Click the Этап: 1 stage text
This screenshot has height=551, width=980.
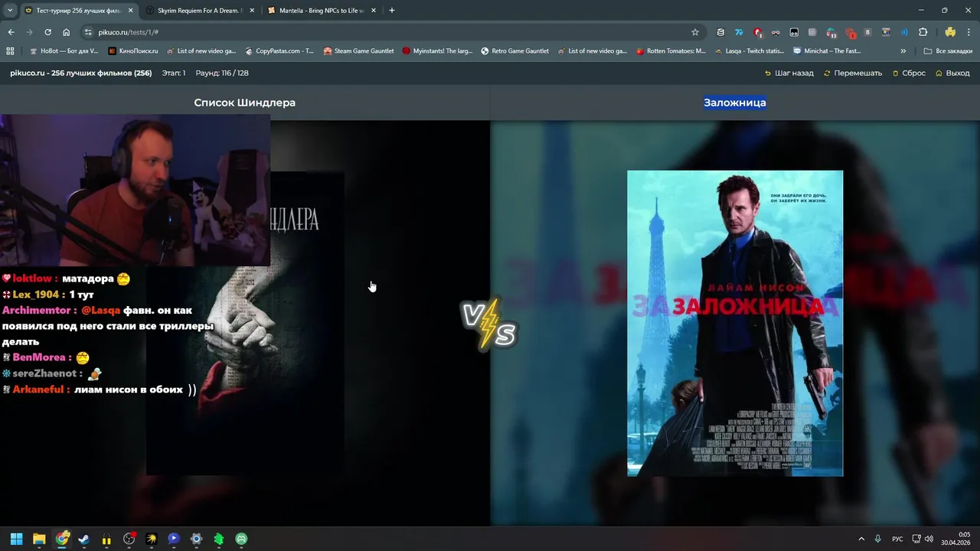click(x=174, y=73)
